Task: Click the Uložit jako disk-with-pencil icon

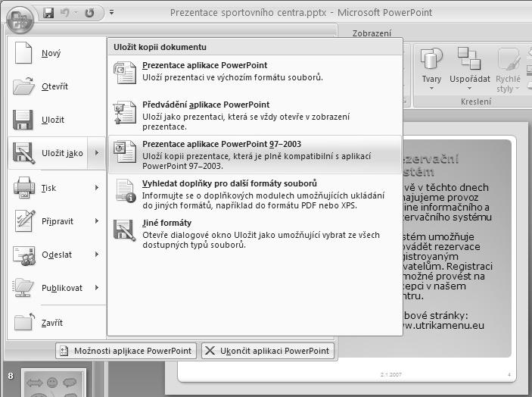Action: tap(23, 153)
